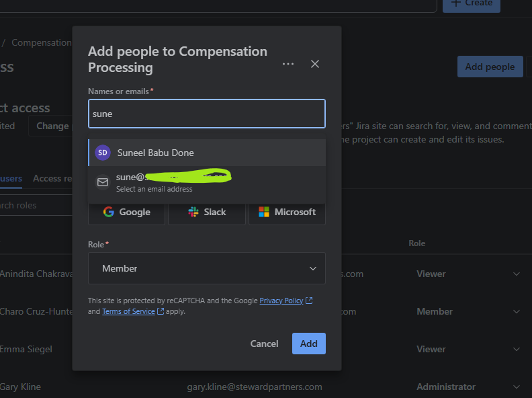The width and height of the screenshot is (532, 398).
Task: Open the Role Member dropdown
Action: pos(207,268)
